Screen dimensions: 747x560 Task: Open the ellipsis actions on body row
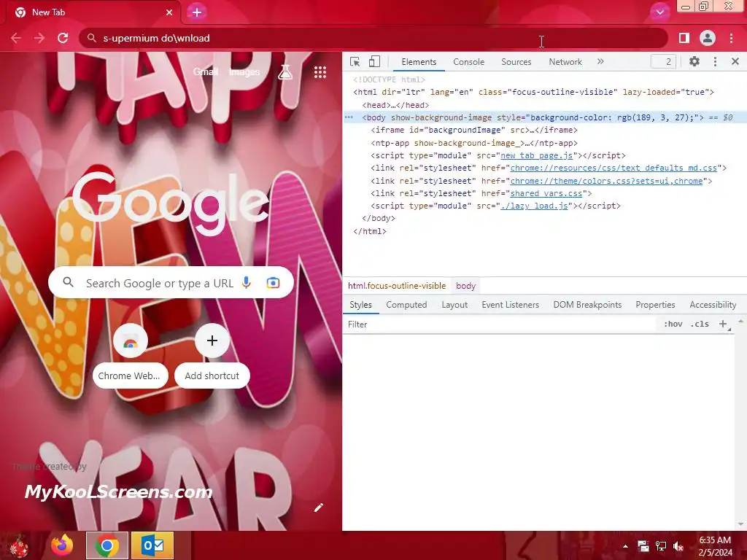(x=349, y=117)
